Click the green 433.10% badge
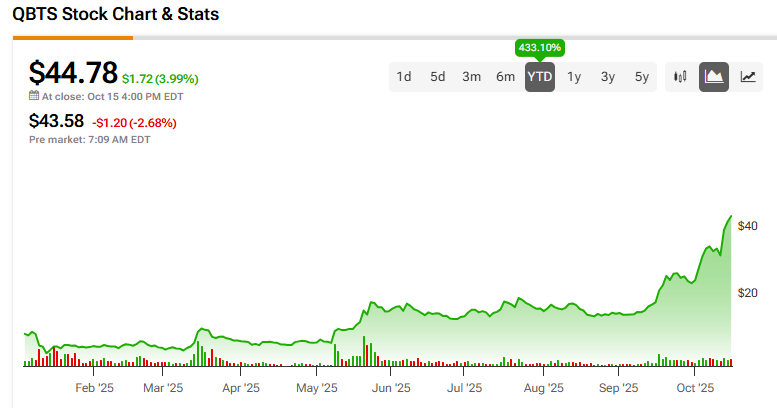 (x=539, y=47)
